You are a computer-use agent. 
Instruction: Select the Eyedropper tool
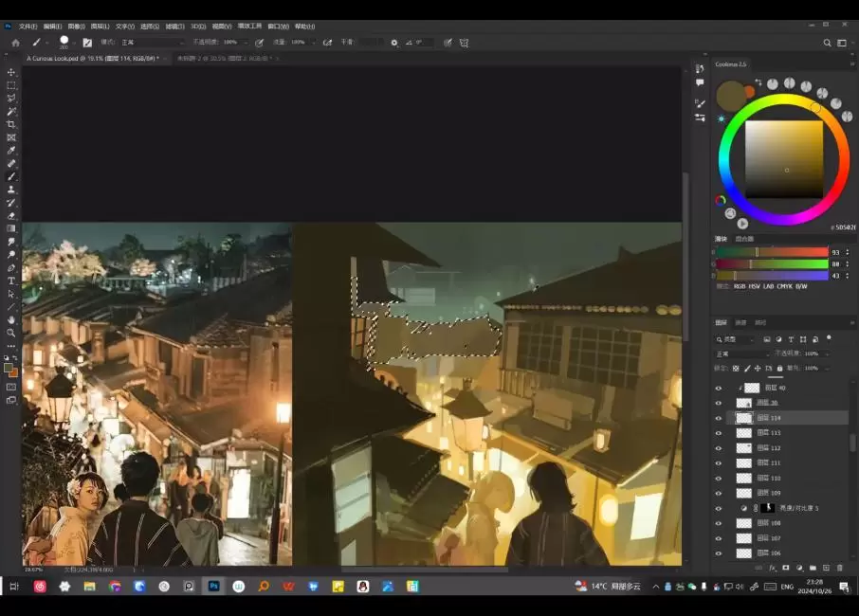tap(11, 151)
